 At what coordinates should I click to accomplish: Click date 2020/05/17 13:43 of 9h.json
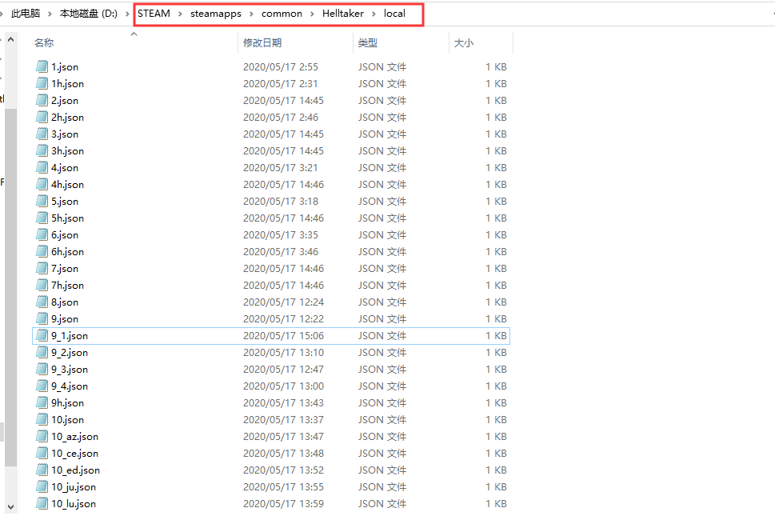point(283,403)
